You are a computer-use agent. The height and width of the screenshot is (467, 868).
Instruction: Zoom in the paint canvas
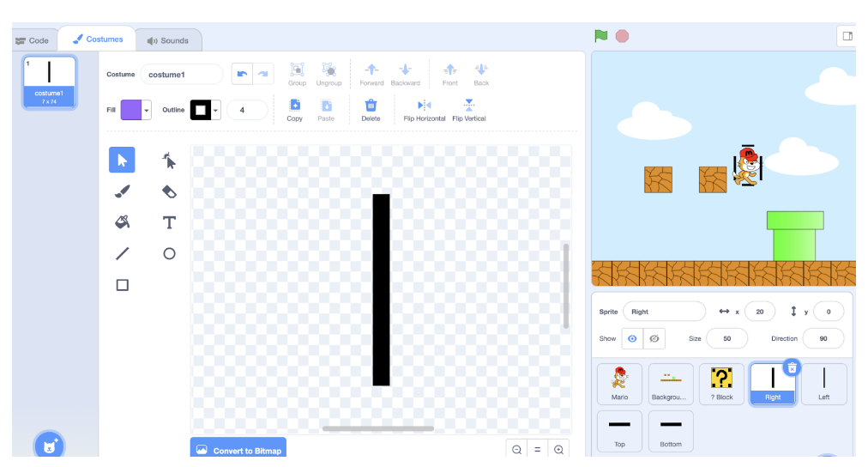[558, 449]
